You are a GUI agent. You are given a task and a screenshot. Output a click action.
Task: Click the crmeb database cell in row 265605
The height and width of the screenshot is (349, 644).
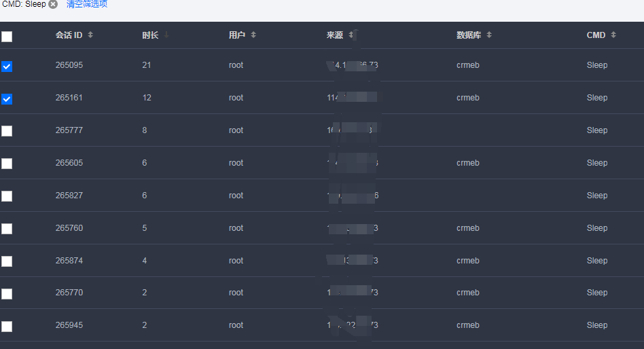(468, 163)
